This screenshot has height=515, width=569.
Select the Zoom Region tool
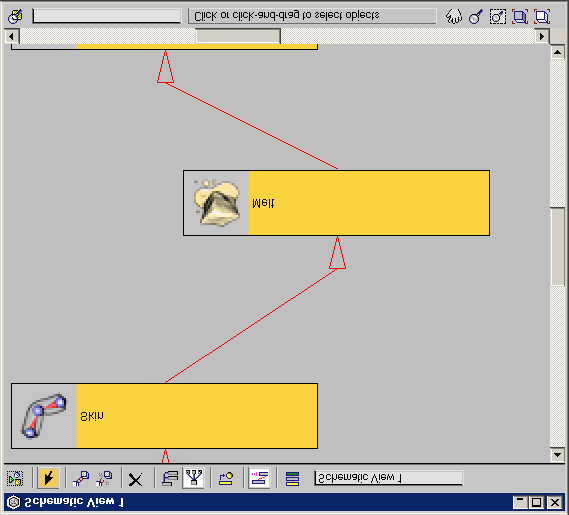click(x=498, y=17)
